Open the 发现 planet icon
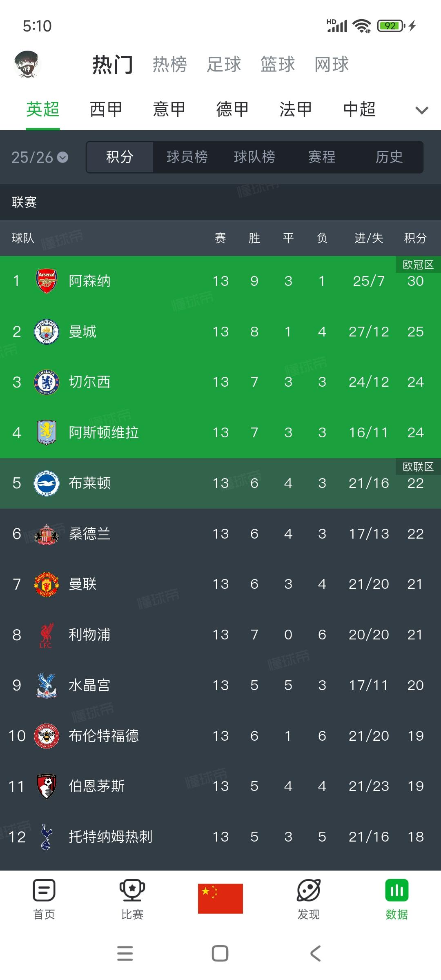 pos(309,890)
